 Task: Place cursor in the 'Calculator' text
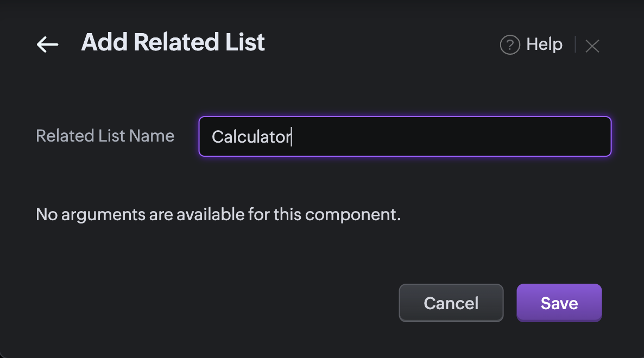[x=251, y=137]
